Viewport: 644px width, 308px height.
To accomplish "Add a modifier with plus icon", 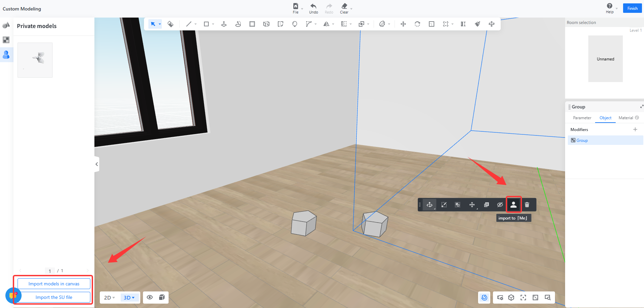I will [x=635, y=129].
